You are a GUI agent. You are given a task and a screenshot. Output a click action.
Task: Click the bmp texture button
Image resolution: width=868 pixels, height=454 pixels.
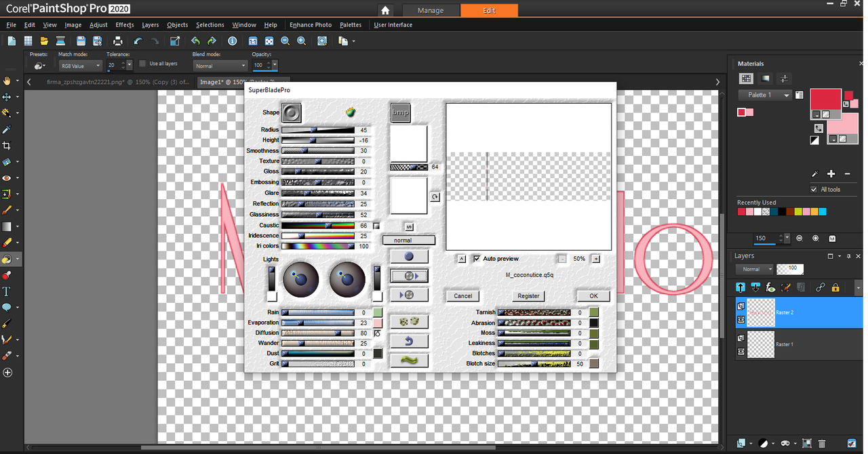[400, 112]
